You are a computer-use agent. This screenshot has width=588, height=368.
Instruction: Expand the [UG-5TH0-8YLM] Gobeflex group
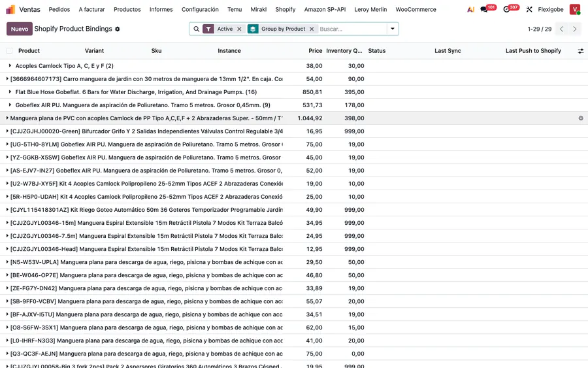(7, 144)
